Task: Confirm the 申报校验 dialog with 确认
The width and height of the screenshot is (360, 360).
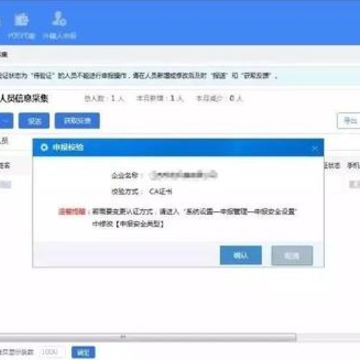Action: (x=241, y=255)
